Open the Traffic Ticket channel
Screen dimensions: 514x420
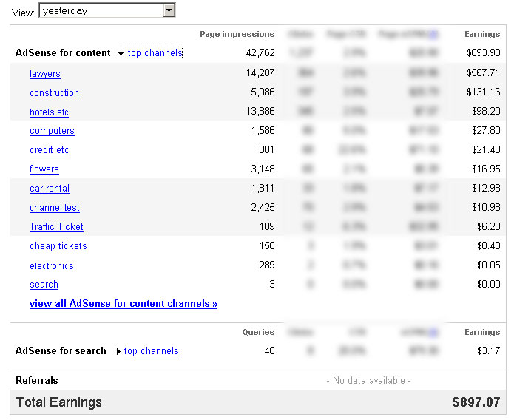click(56, 227)
